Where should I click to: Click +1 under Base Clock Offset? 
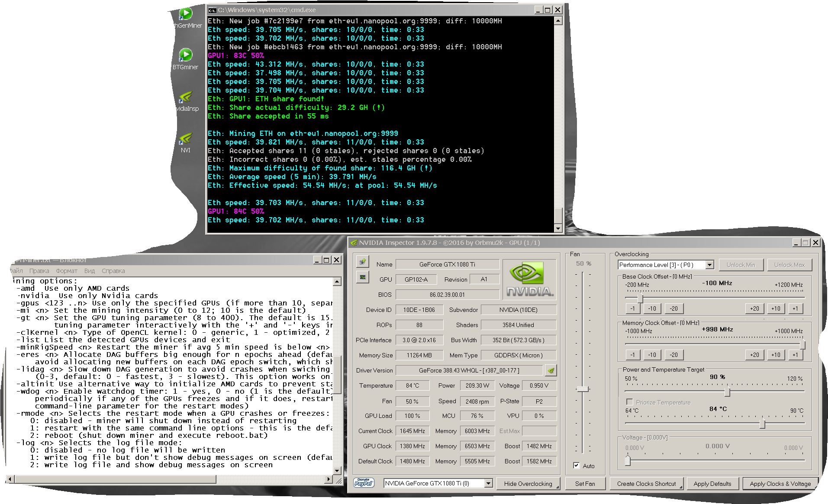point(795,308)
